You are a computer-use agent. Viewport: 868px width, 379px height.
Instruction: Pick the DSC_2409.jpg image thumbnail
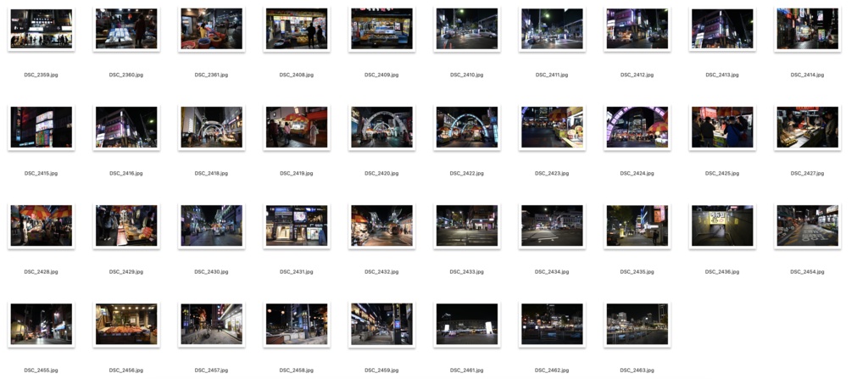[381, 29]
